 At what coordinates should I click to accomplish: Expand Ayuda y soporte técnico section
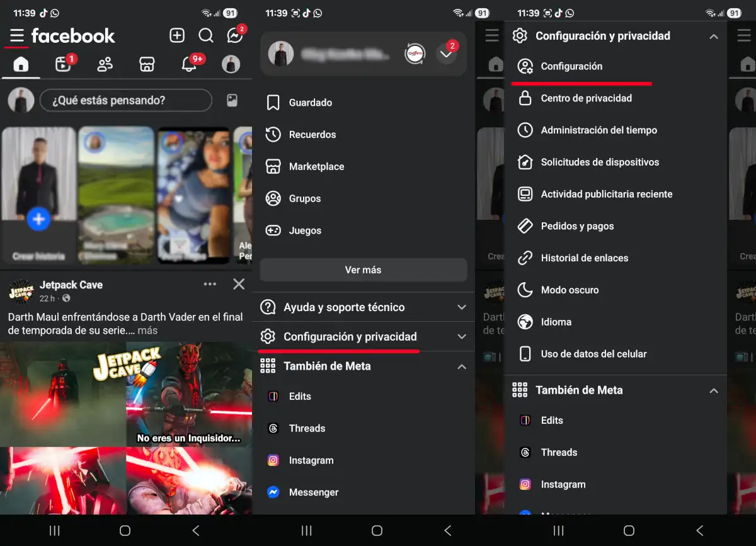click(364, 307)
